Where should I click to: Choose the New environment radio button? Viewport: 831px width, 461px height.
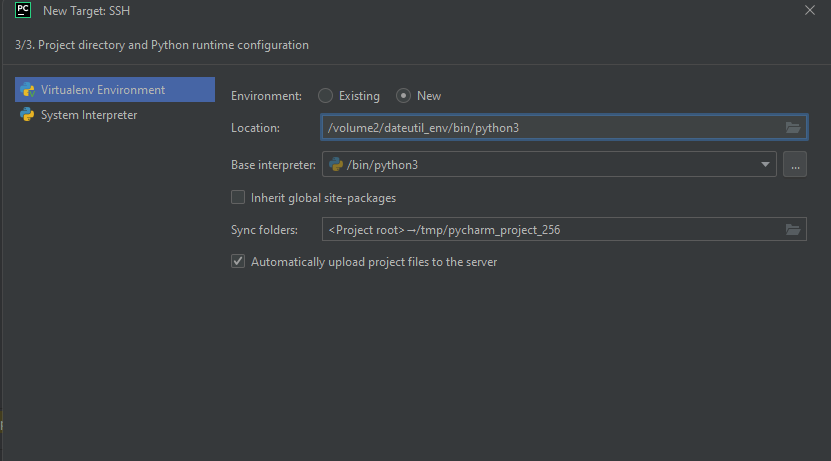point(404,96)
